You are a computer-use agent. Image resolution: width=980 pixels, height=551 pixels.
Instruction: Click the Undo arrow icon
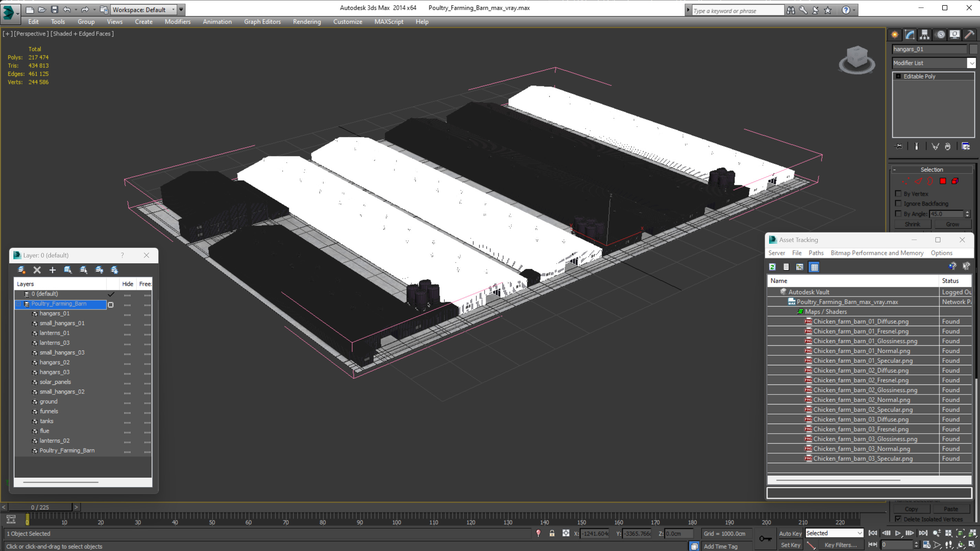pyautogui.click(x=67, y=10)
